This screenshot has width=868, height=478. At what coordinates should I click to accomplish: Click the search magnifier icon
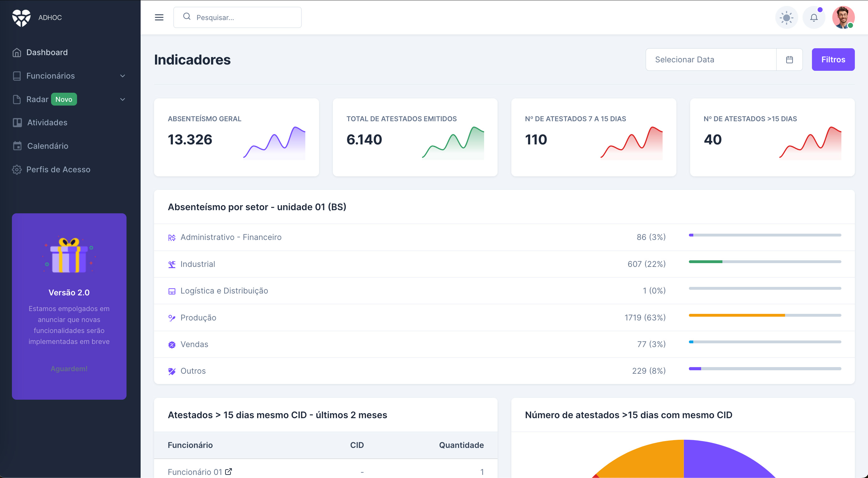pos(187,17)
